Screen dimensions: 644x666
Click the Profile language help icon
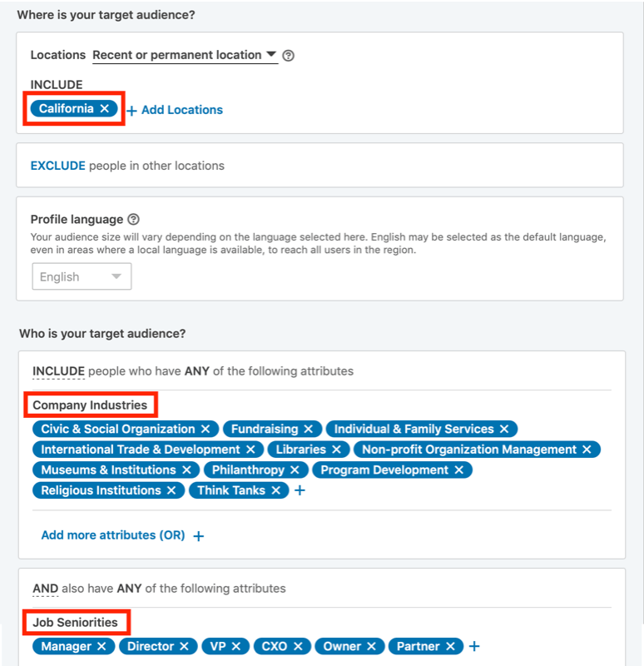[x=133, y=219]
